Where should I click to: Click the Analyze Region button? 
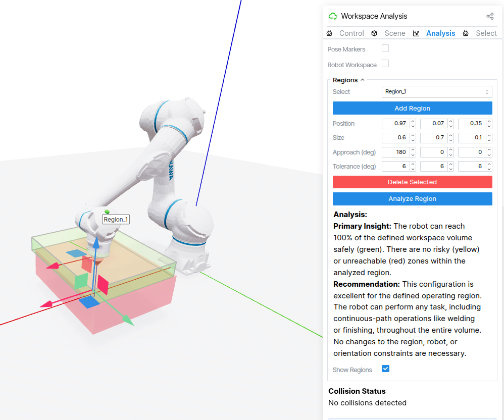[x=412, y=198]
